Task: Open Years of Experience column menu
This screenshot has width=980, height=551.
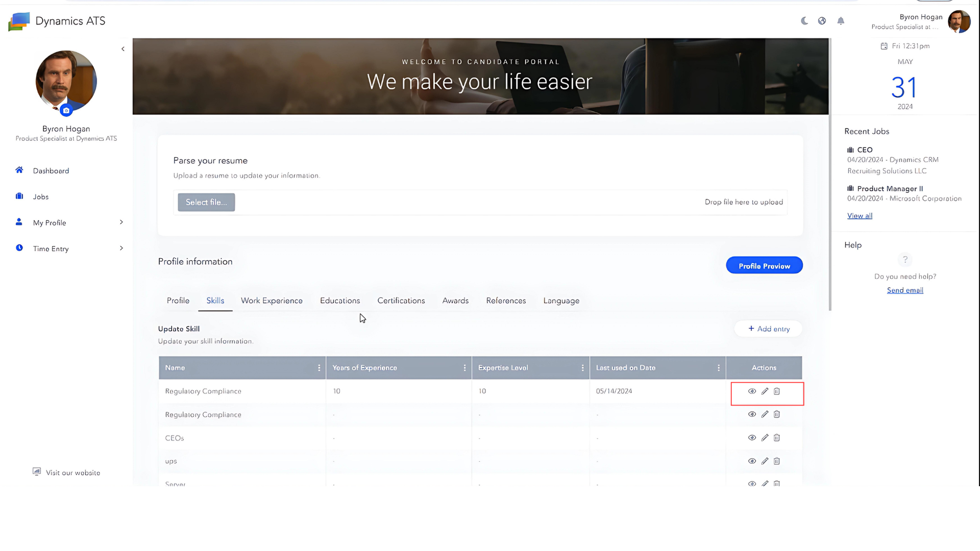Action: pos(464,368)
